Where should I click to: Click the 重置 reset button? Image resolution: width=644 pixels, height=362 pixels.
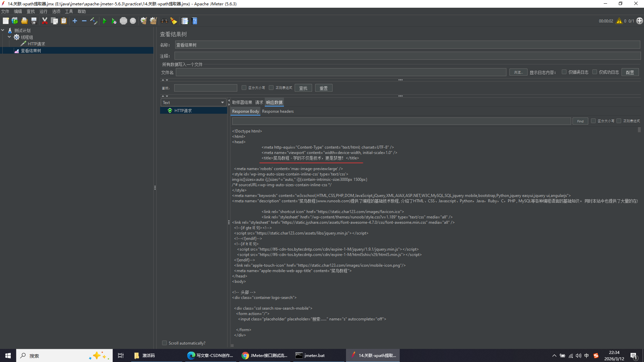pyautogui.click(x=324, y=88)
